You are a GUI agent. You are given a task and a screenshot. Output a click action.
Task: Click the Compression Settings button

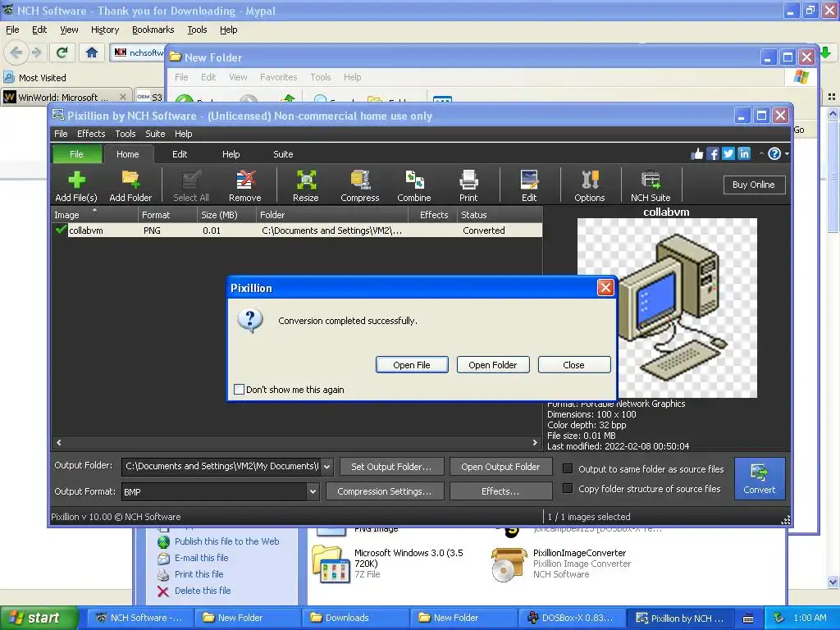[x=384, y=491]
